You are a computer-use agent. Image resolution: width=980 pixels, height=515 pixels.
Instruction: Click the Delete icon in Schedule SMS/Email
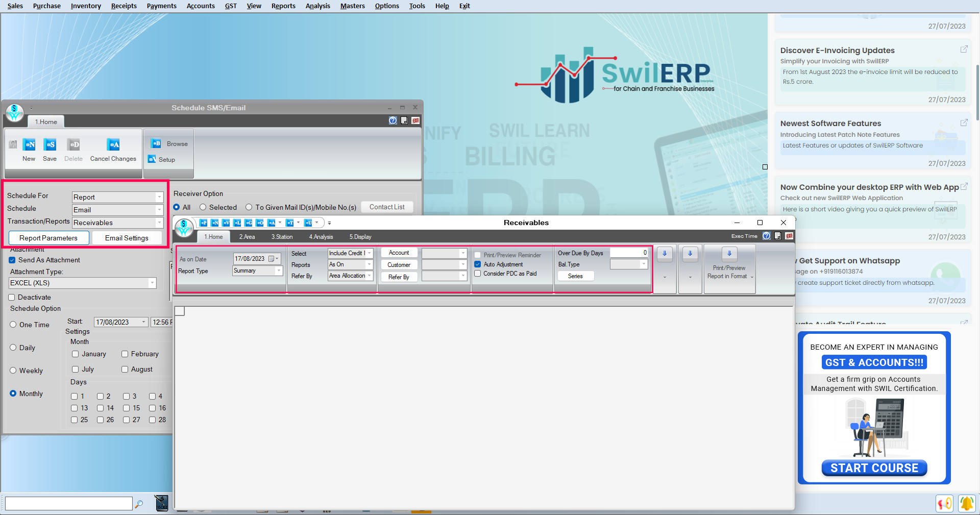pyautogui.click(x=73, y=144)
